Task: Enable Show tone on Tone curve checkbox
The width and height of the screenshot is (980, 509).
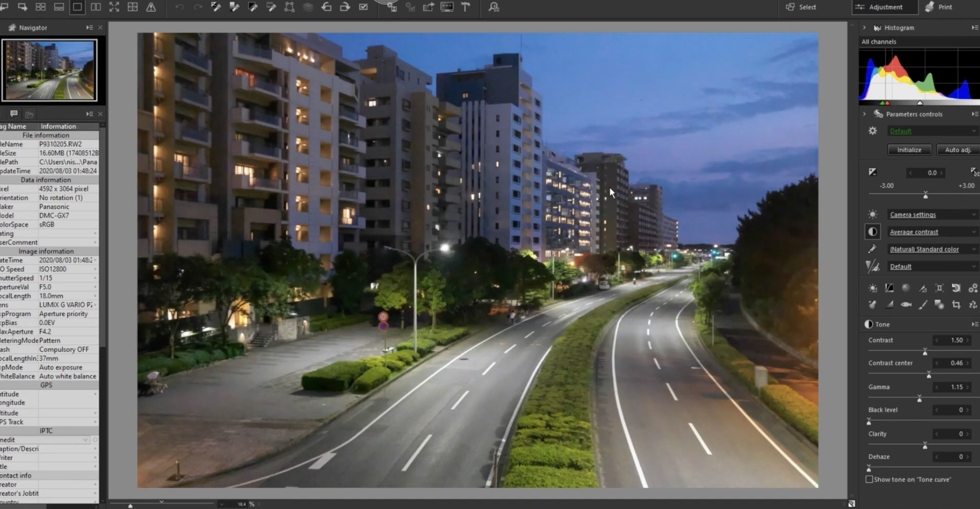Action: (869, 479)
